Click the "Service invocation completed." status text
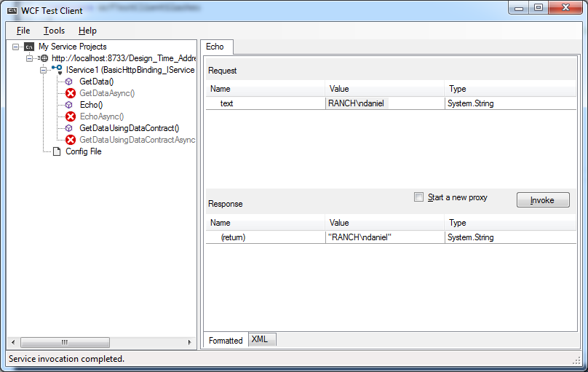 (x=66, y=359)
